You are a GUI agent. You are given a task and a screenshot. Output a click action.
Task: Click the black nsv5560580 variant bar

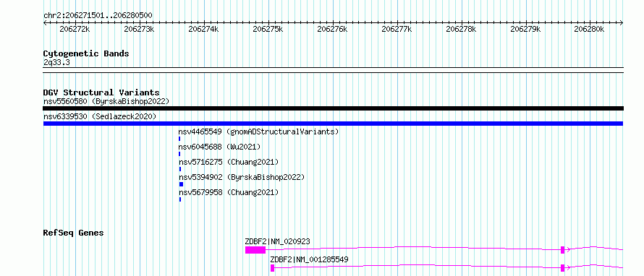pos(333,108)
